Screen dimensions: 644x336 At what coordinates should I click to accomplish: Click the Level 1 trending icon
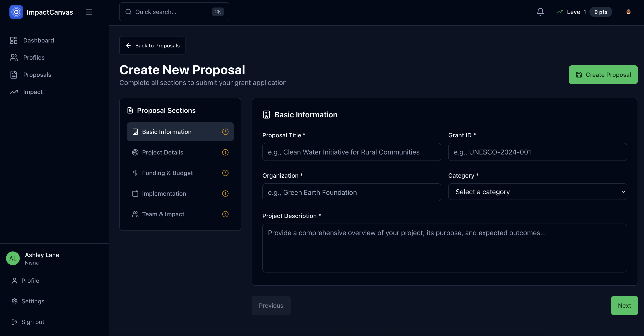coord(560,12)
